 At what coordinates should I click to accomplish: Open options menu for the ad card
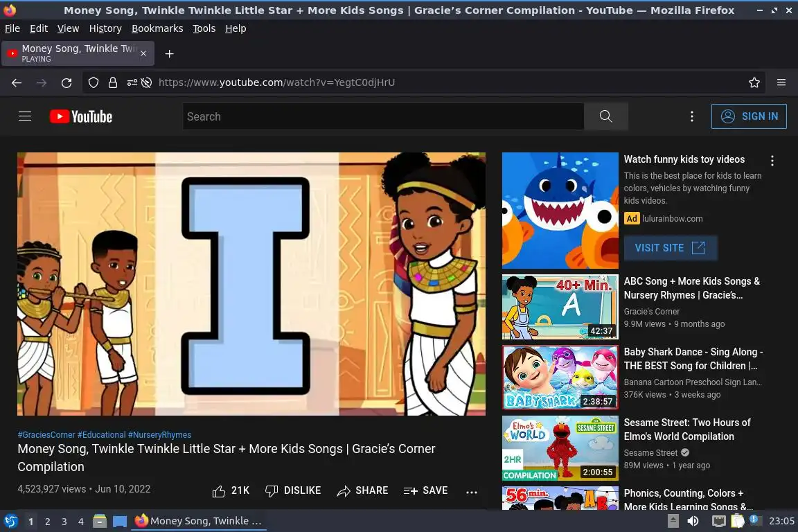772,161
